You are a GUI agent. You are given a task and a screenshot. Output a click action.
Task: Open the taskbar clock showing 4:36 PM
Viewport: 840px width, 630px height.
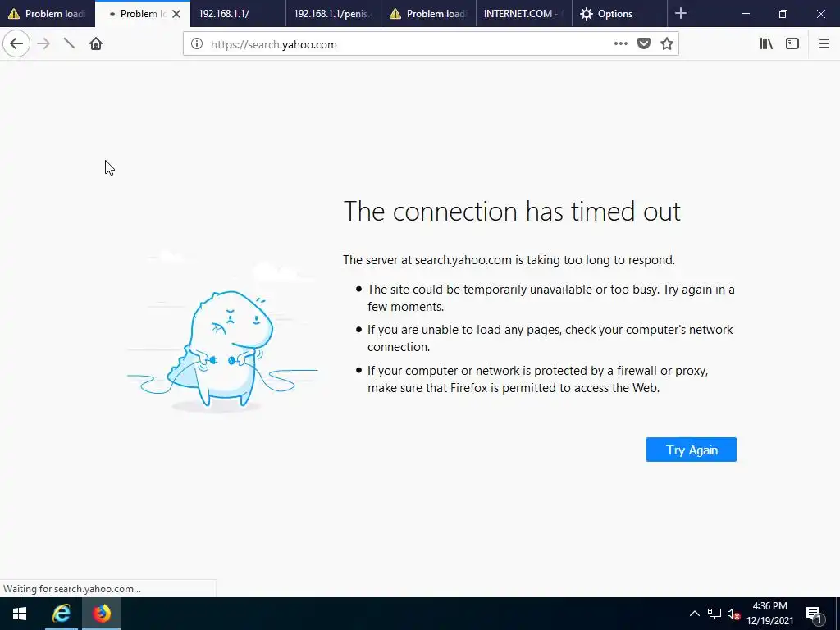tap(769, 614)
